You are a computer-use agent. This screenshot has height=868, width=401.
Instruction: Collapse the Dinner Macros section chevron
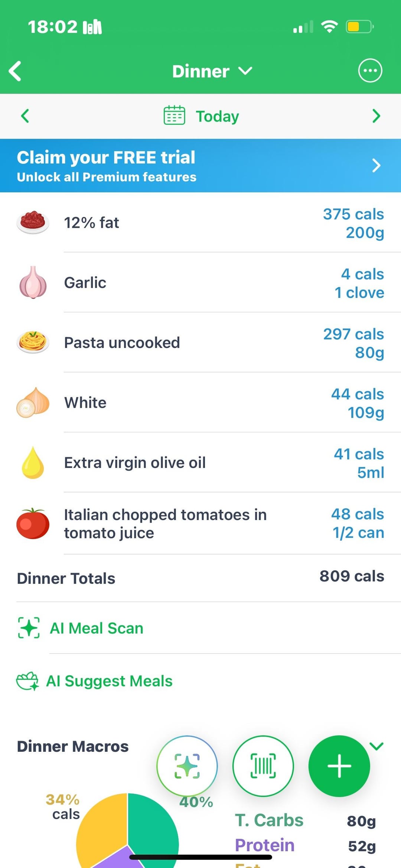[x=376, y=746]
